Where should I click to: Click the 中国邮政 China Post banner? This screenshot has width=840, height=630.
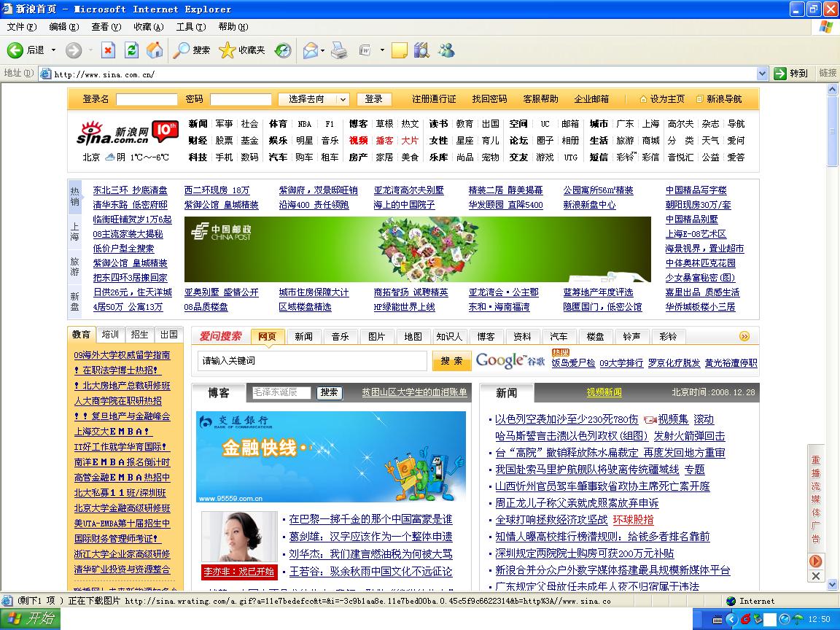point(417,249)
